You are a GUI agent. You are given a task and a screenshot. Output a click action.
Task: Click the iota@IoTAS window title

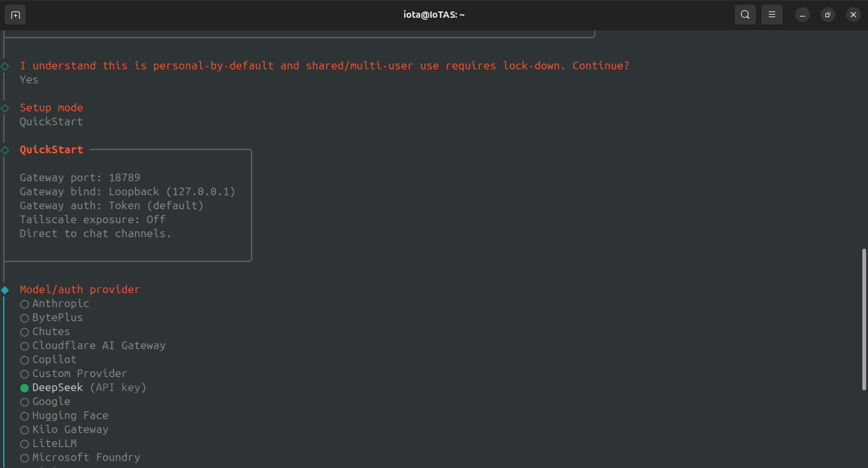click(x=434, y=15)
